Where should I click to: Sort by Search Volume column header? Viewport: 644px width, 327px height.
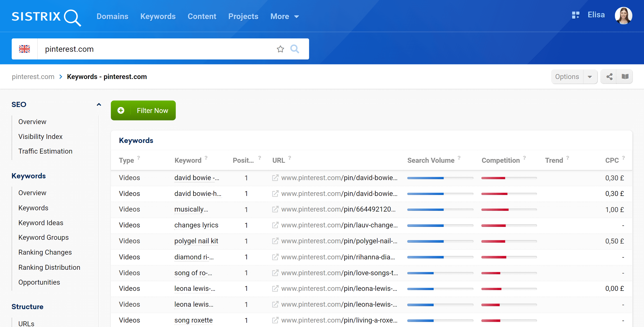tap(431, 160)
